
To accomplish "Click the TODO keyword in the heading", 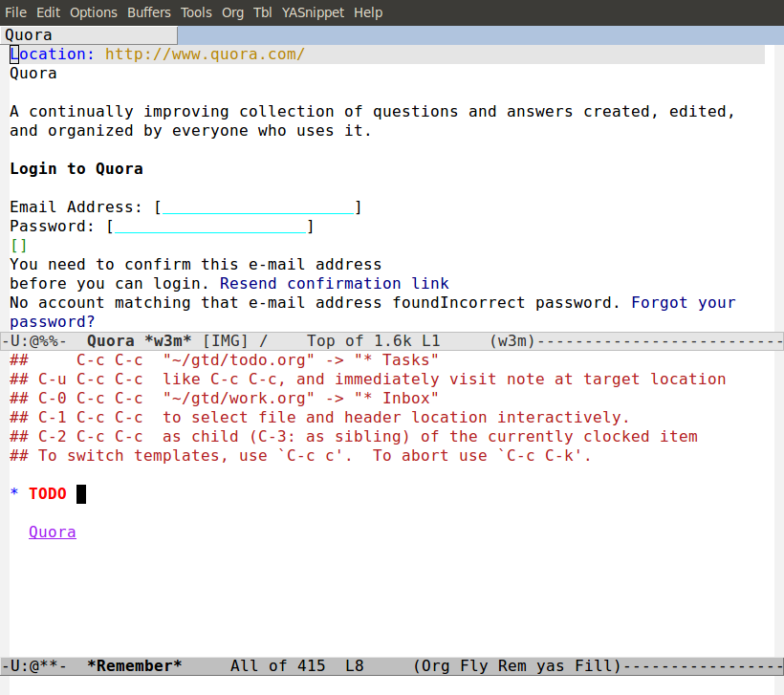I will [x=48, y=494].
